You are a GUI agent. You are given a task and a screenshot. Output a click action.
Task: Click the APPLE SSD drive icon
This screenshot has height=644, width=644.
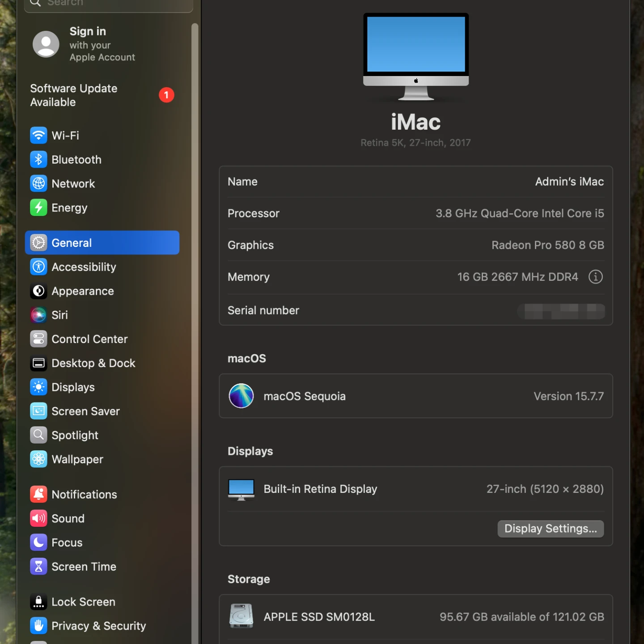tap(241, 616)
